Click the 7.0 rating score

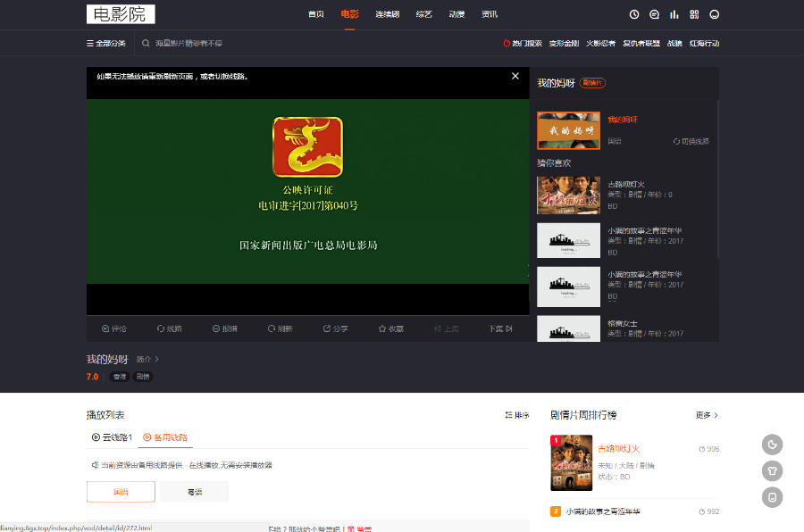92,377
